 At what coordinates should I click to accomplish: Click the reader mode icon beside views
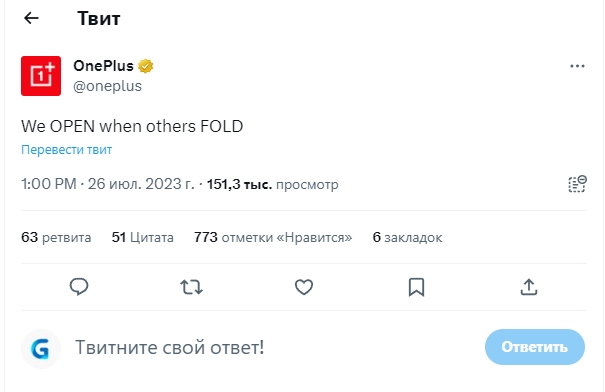click(x=577, y=184)
